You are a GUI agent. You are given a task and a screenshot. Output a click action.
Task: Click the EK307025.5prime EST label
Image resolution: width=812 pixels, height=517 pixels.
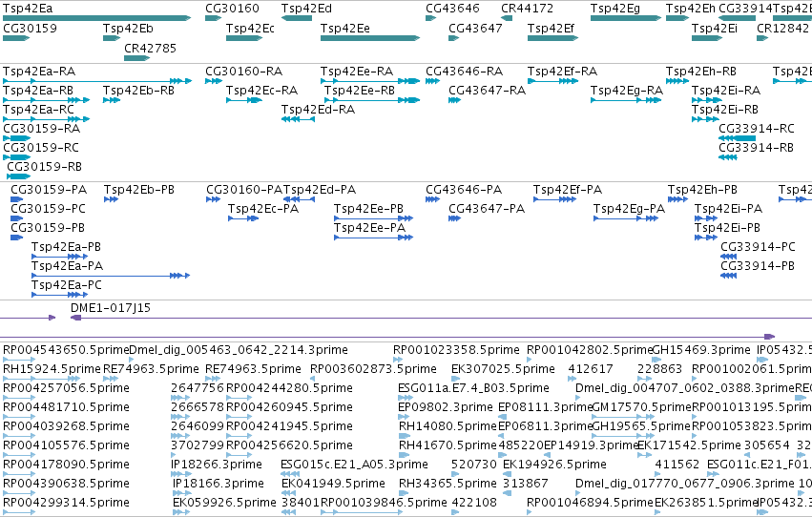[x=504, y=369]
